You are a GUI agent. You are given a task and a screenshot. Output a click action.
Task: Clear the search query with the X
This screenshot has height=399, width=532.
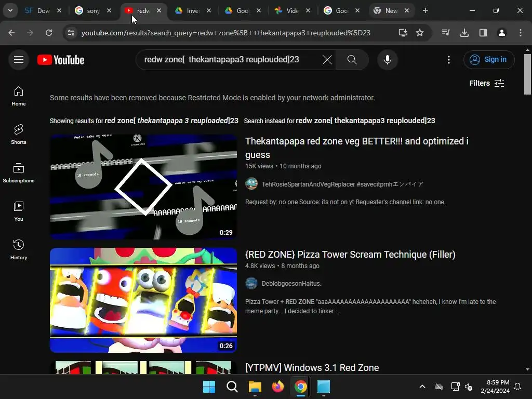tap(327, 60)
